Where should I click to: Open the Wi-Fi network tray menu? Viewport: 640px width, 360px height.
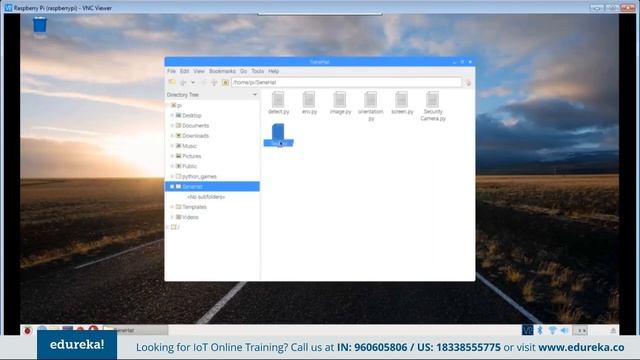coord(552,330)
